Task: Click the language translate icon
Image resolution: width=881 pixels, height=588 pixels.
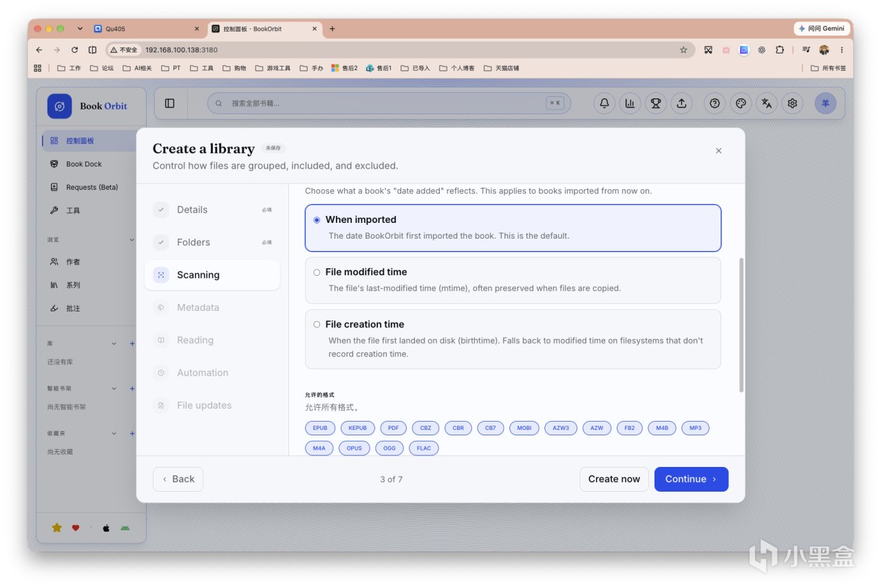Action: 767,103
